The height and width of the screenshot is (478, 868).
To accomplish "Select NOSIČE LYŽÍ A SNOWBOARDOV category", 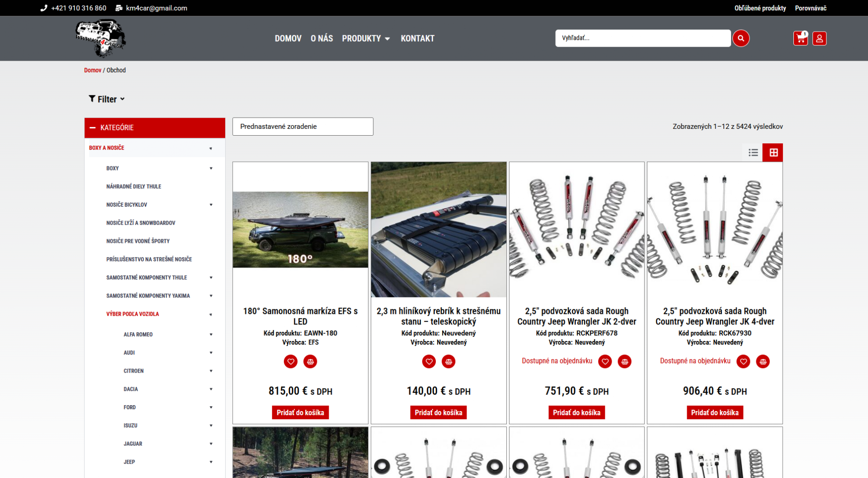I will click(141, 223).
